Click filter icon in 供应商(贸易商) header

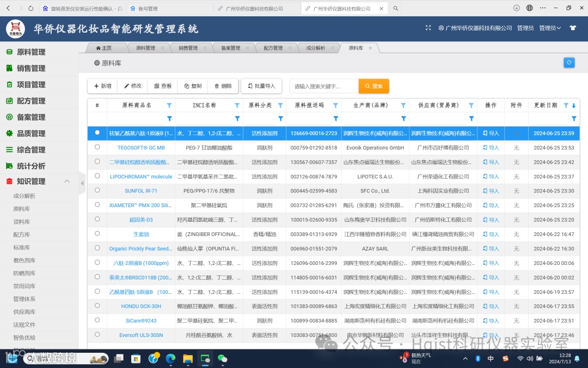click(471, 106)
